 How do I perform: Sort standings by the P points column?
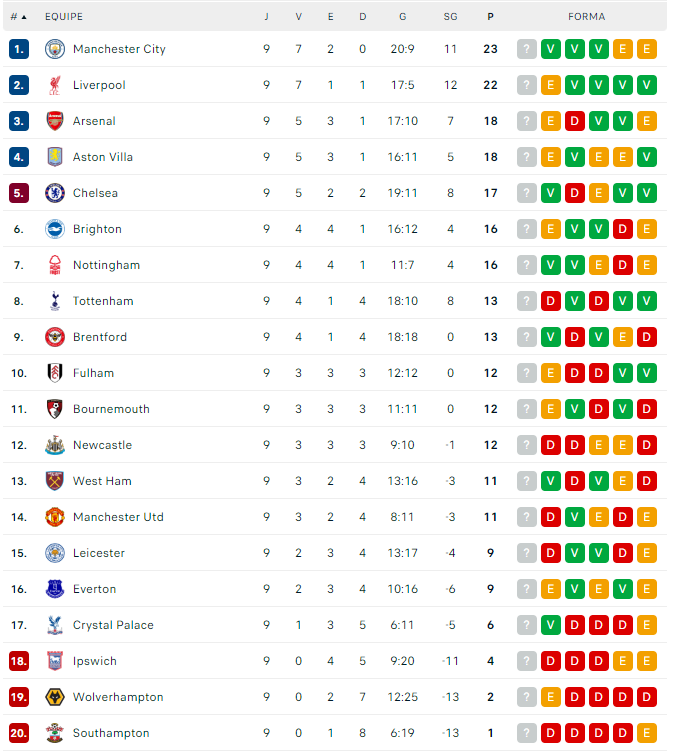pyautogui.click(x=490, y=17)
